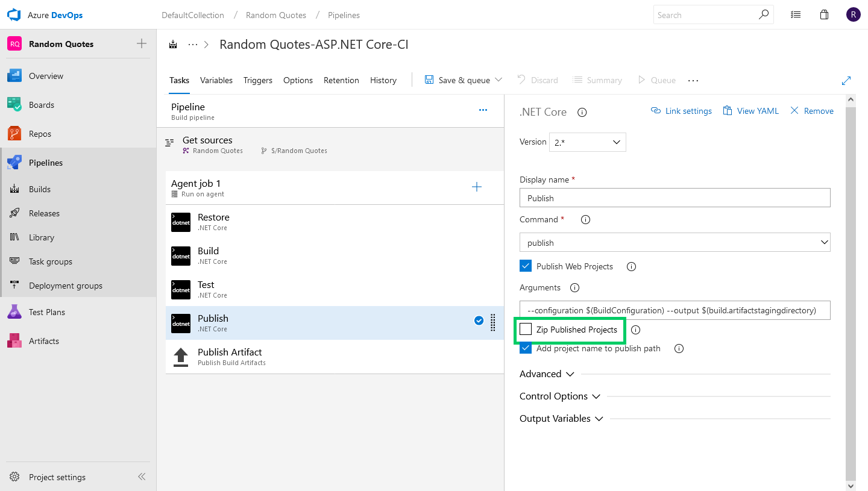Uncheck Add project name to publish path

pos(526,348)
